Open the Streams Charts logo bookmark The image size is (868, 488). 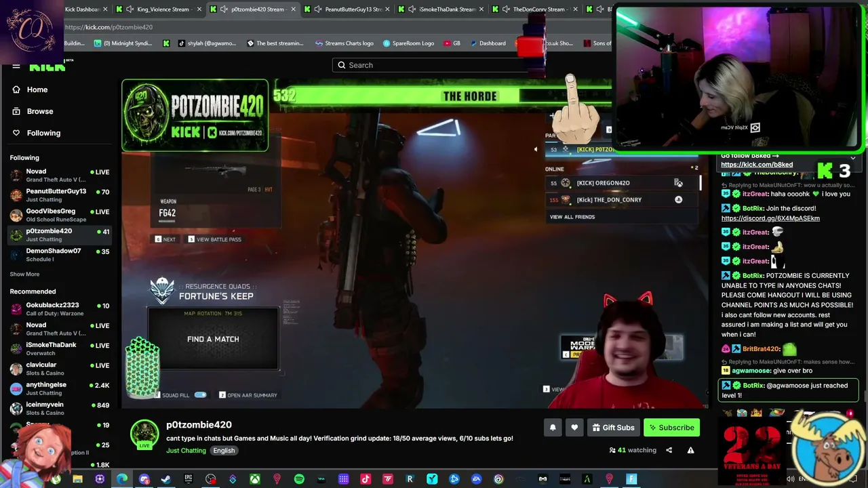tap(344, 43)
